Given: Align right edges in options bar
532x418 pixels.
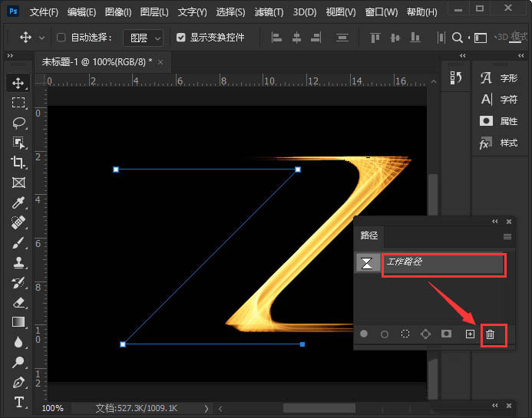Looking at the screenshot, I should [316, 38].
